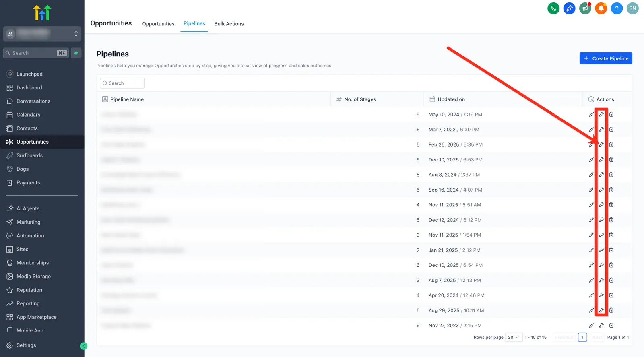Click the SN user avatar
This screenshot has width=644, height=357.
pyautogui.click(x=633, y=8)
